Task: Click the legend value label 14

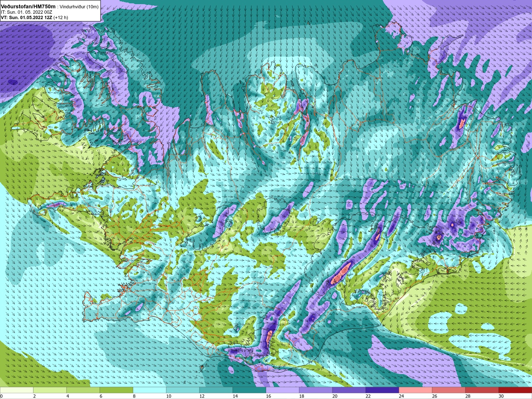Action: click(235, 396)
